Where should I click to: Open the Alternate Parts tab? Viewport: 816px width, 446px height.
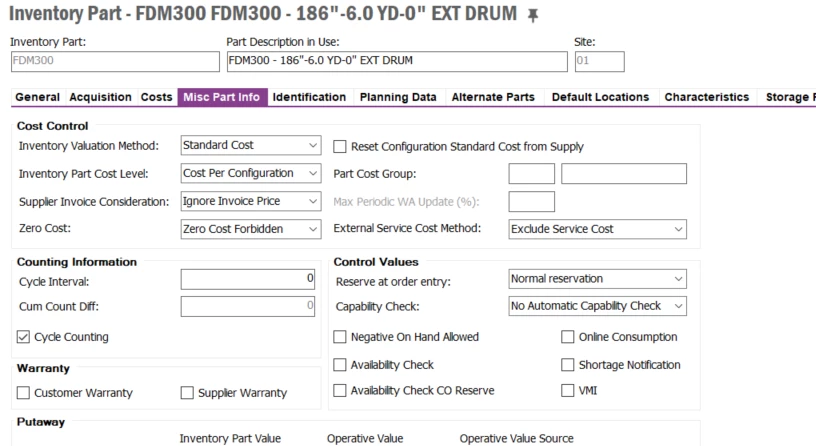pos(494,97)
